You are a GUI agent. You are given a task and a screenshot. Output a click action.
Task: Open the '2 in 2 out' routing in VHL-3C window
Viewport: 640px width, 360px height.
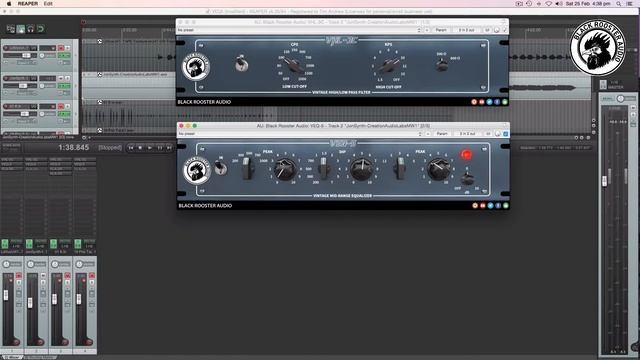(467, 30)
